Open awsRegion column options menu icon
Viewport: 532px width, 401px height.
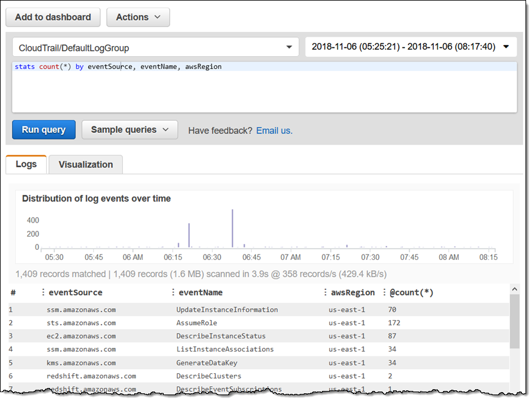click(326, 292)
